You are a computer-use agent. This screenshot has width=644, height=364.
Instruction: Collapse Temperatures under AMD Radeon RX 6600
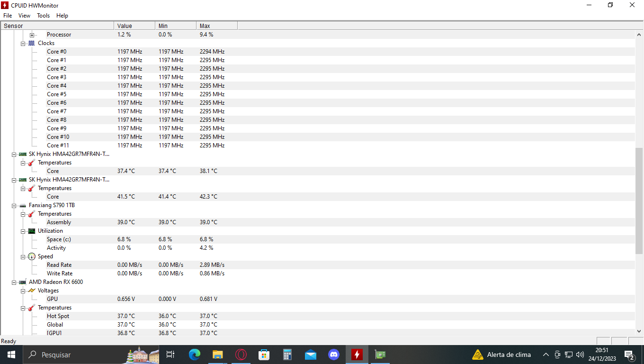coord(23,308)
